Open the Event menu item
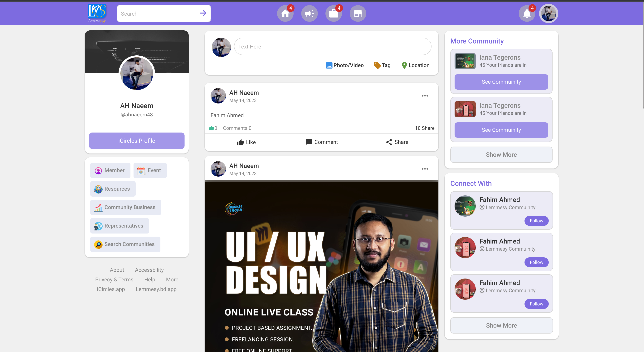The height and width of the screenshot is (352, 644). click(150, 170)
